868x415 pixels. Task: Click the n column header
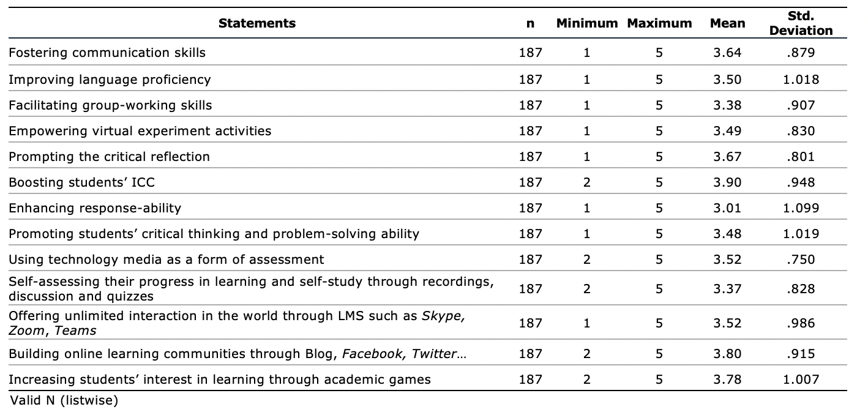pos(530,24)
